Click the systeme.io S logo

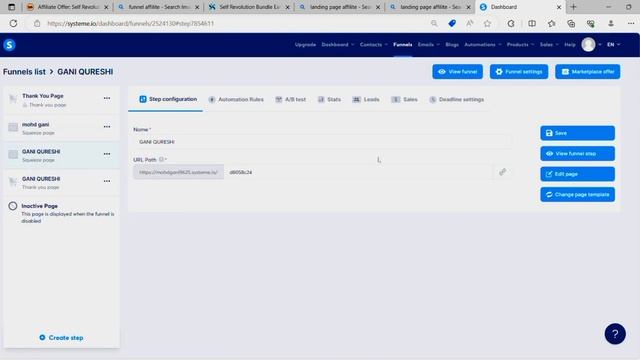tap(9, 45)
